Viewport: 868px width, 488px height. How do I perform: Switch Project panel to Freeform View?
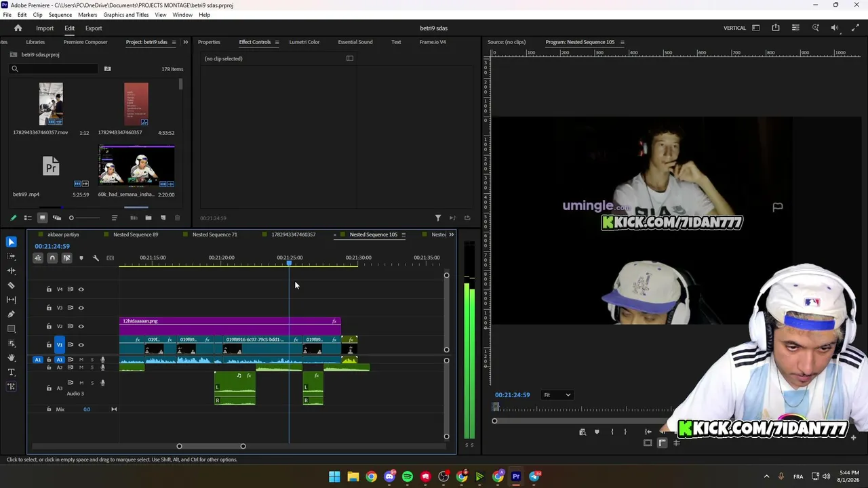57,218
